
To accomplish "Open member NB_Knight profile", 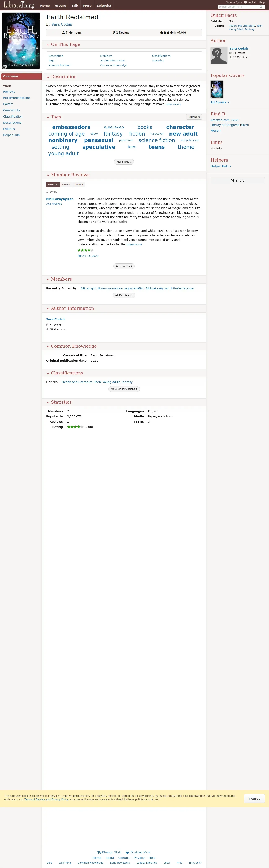I will 88,288.
